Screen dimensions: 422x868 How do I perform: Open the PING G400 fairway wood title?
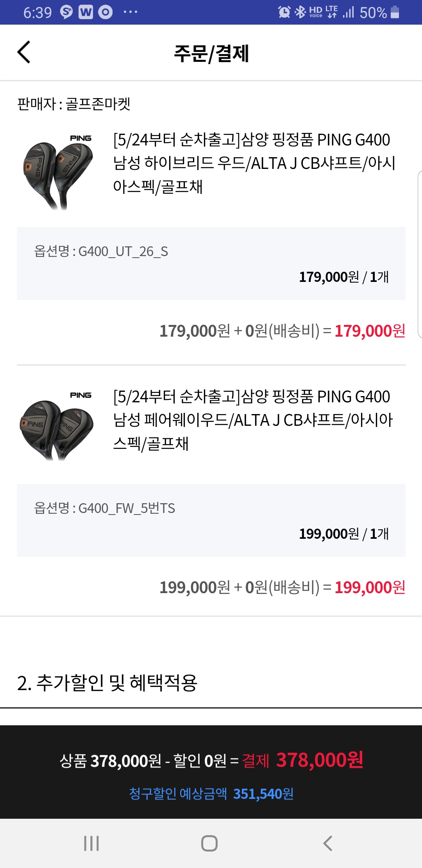click(x=252, y=420)
